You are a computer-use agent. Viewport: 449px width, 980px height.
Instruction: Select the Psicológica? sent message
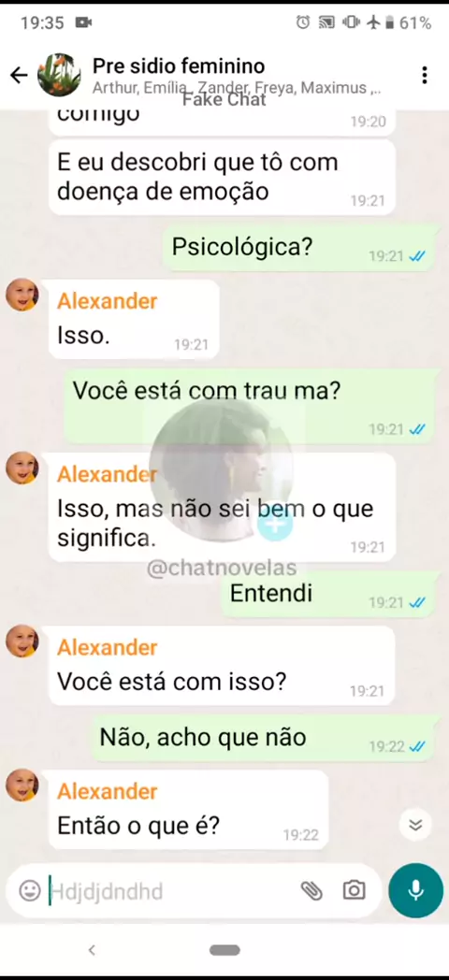coord(301,249)
